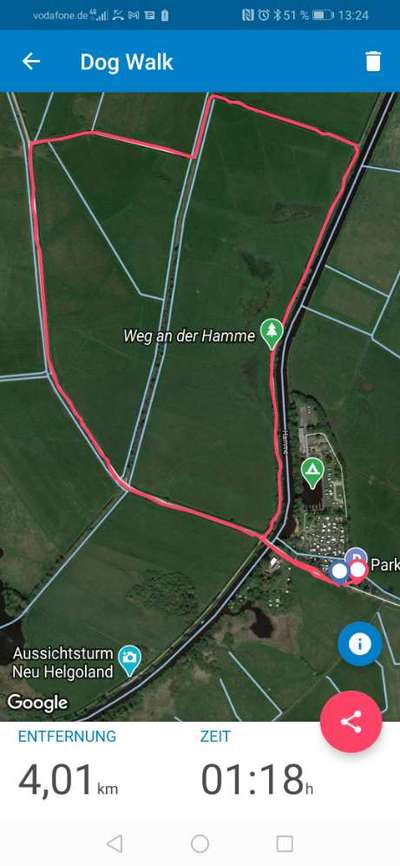Select the Aussichtsturm Neu Helgoland camera marker
This screenshot has width=400, height=866.
pyautogui.click(x=129, y=660)
